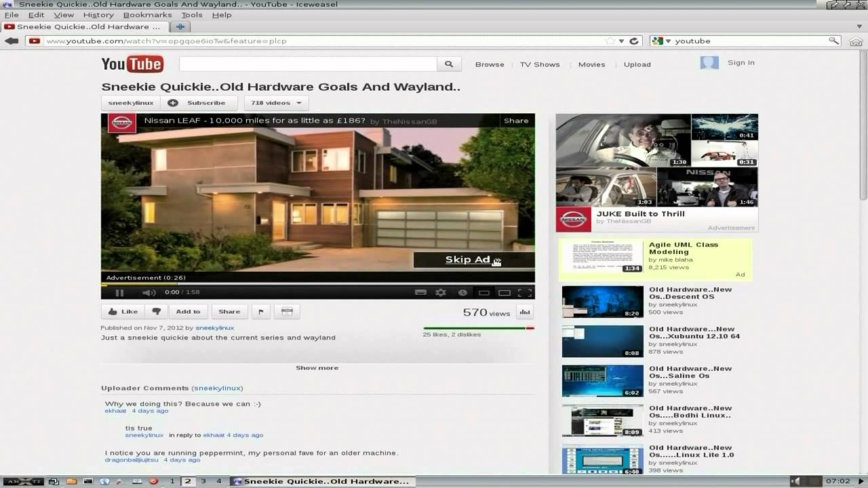The width and height of the screenshot is (868, 488).
Task: Open URL history dropdown arrow
Action: click(x=622, y=41)
